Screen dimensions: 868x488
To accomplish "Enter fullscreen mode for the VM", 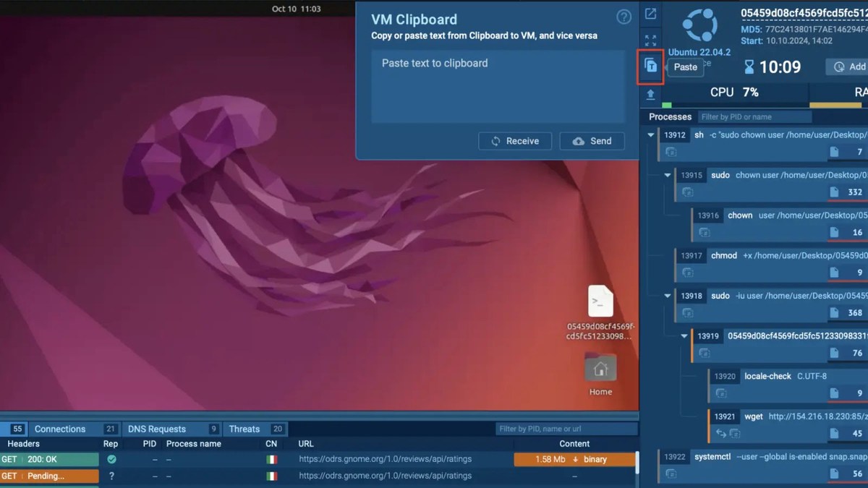I will [x=650, y=40].
